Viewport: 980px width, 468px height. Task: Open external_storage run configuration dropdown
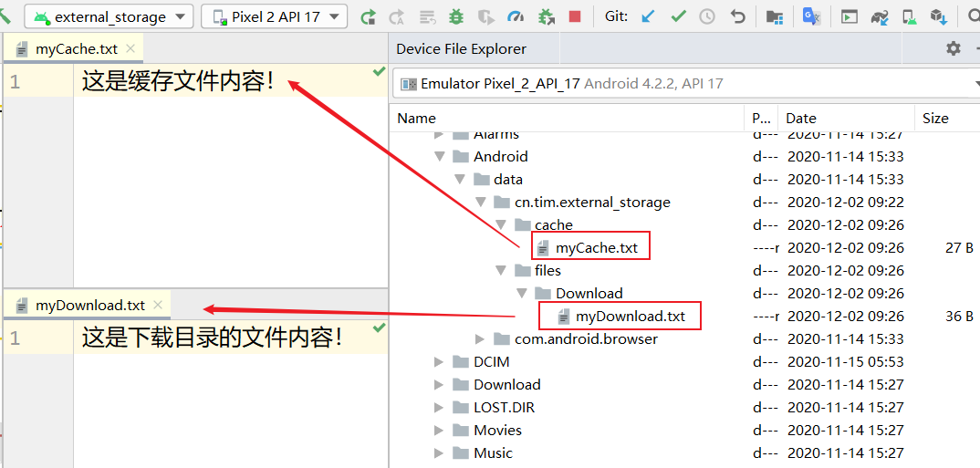tap(109, 16)
